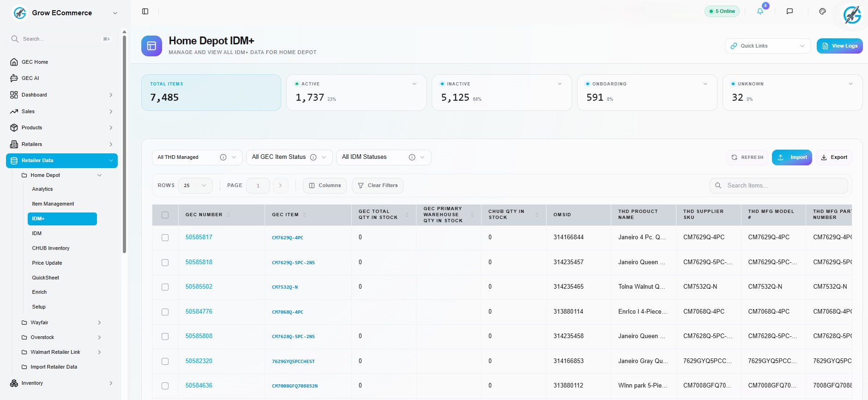Check the row for 50585818
The width and height of the screenshot is (868, 400).
point(165,262)
